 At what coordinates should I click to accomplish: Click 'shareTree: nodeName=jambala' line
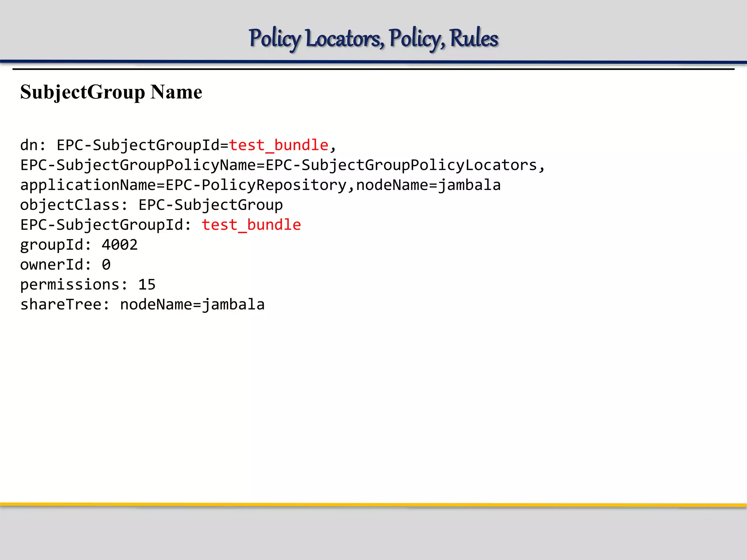pos(142,305)
